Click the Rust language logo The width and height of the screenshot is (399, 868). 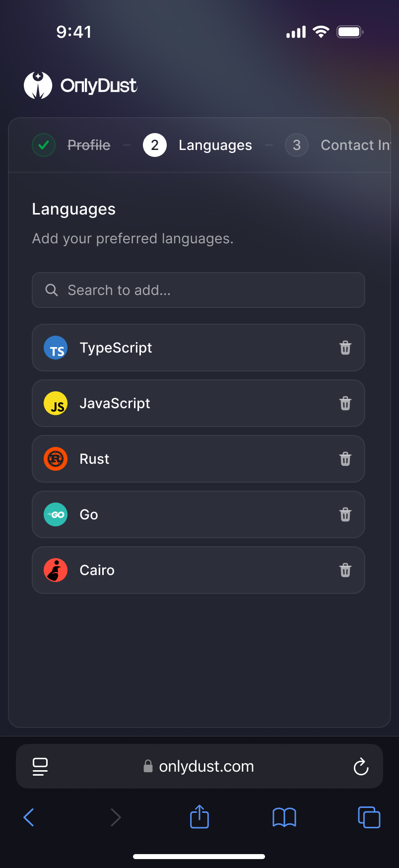[x=56, y=459]
